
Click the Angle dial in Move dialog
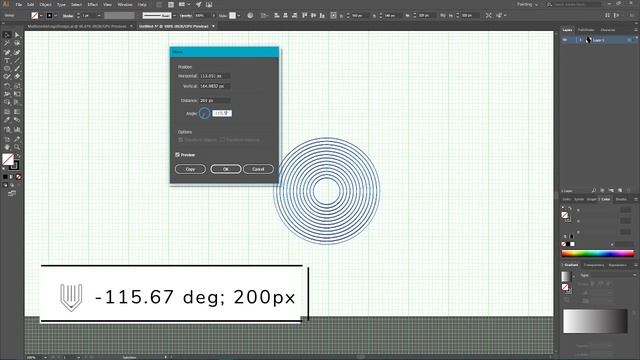point(204,113)
